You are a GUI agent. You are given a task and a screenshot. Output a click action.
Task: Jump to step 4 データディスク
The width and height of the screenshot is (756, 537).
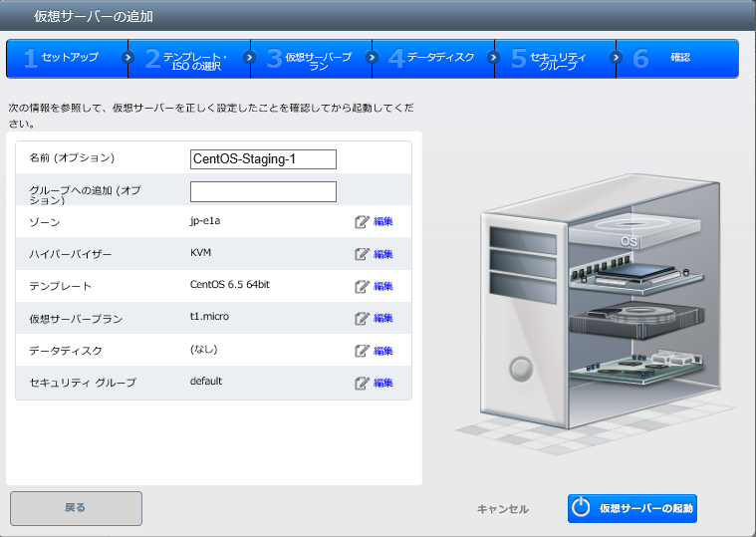(433, 59)
